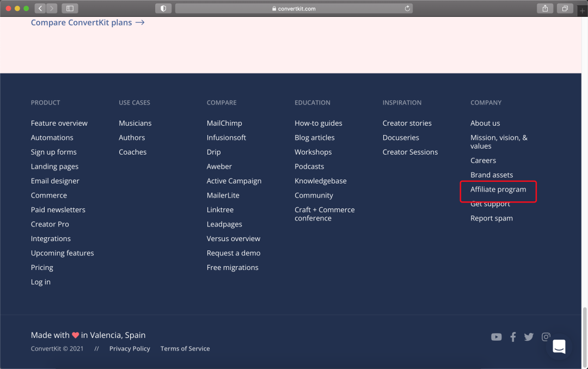Open the Community link

314,195
